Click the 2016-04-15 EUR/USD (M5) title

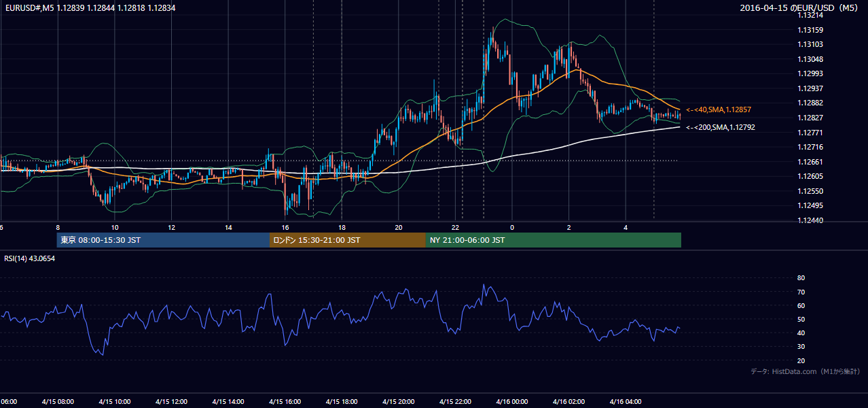800,8
